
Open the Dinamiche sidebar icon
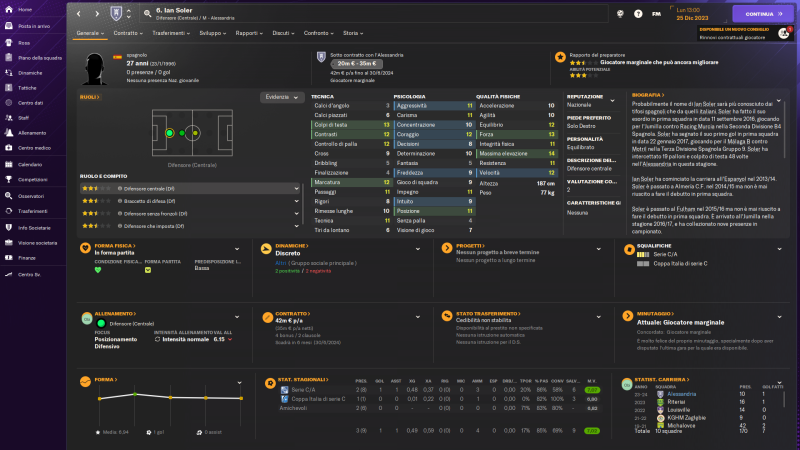click(9, 72)
